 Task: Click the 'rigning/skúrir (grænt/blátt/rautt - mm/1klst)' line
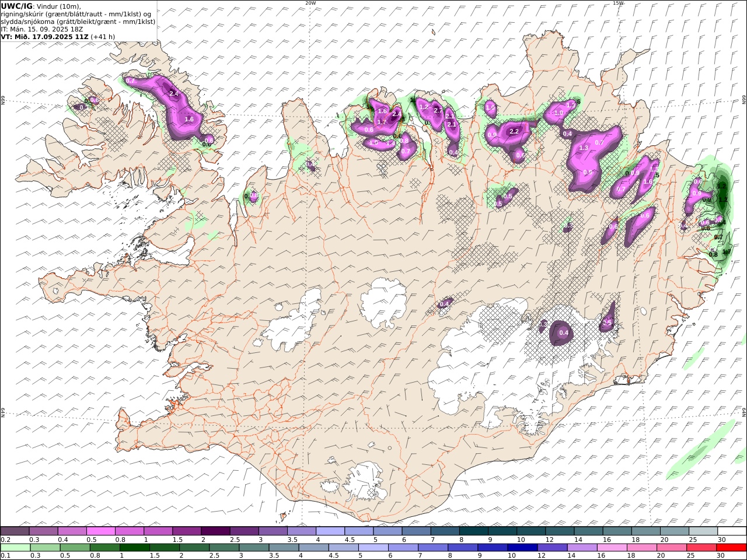click(x=71, y=14)
